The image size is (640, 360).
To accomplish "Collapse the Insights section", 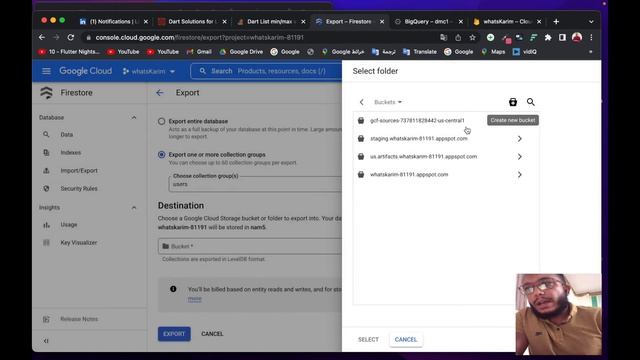I will click(133, 208).
